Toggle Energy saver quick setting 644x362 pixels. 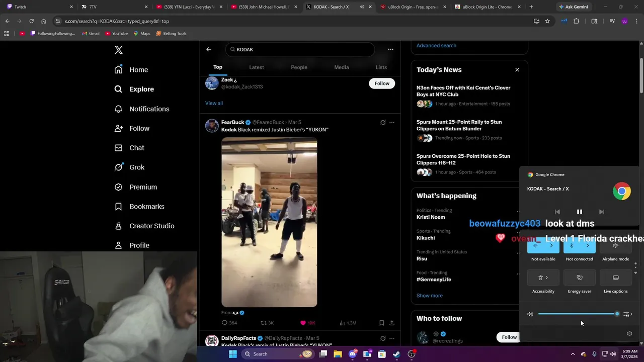(x=580, y=278)
